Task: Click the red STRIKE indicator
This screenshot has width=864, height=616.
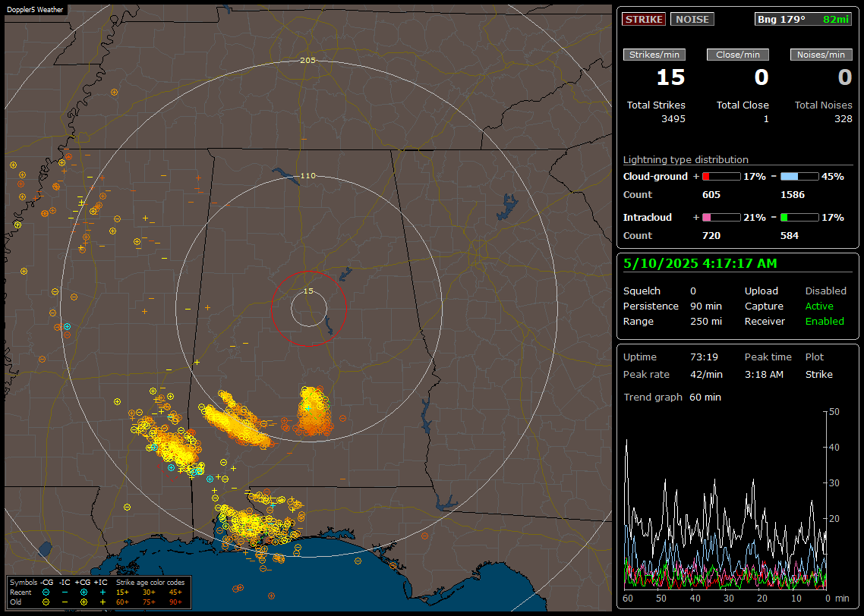Action: pos(644,19)
